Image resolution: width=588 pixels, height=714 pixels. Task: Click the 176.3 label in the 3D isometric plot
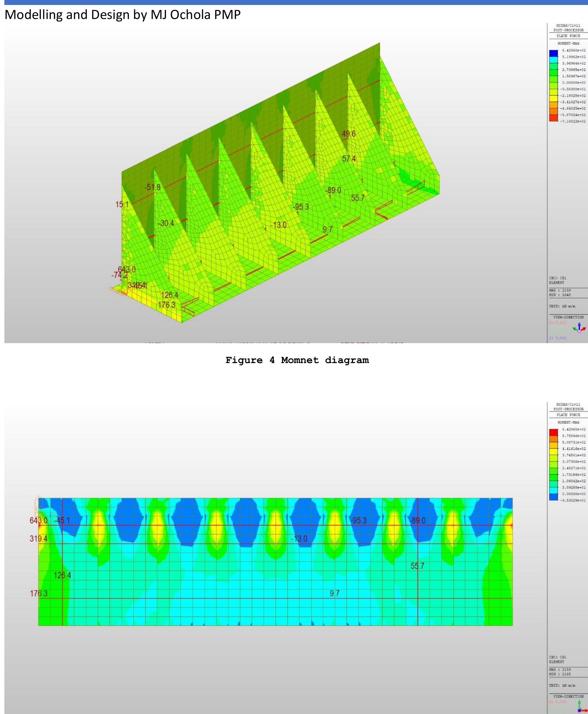pyautogui.click(x=167, y=305)
